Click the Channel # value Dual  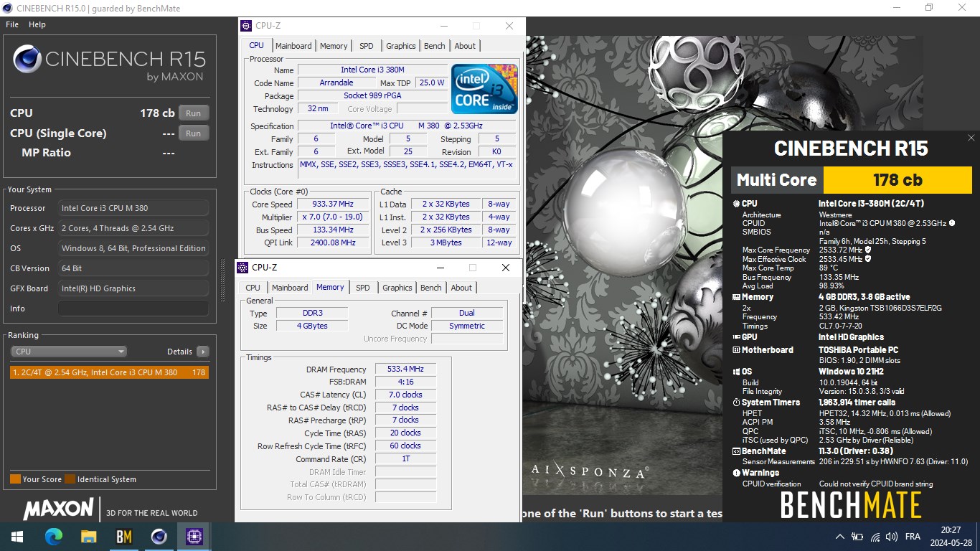click(x=467, y=314)
